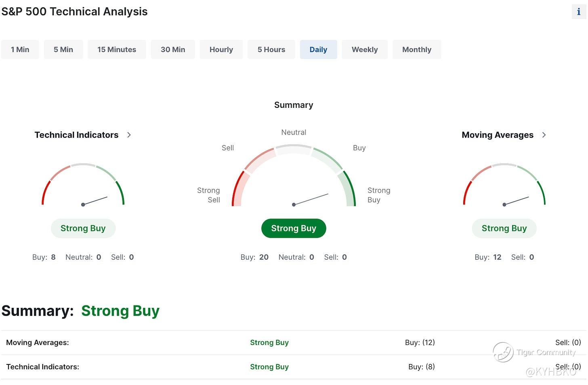Expand Technical Indicators chevron arrow
Image resolution: width=588 pixels, height=385 pixels.
[129, 135]
